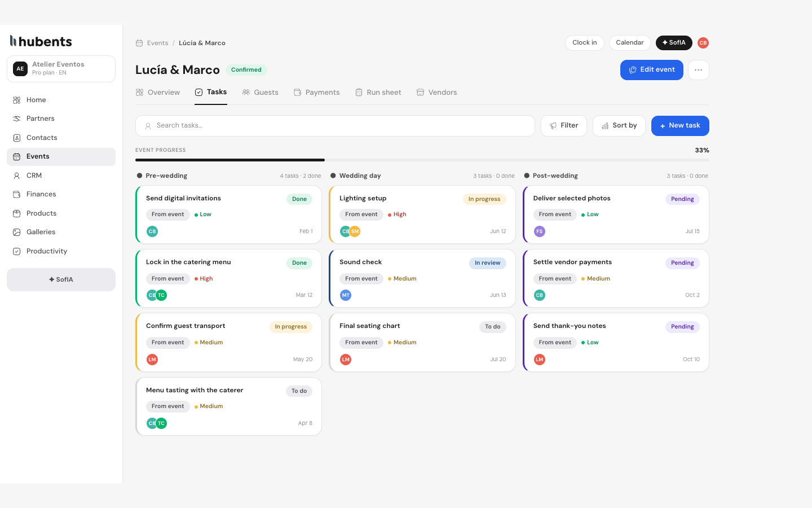The height and width of the screenshot is (508, 812).
Task: Open Send thank-you notes task
Action: [x=616, y=343]
